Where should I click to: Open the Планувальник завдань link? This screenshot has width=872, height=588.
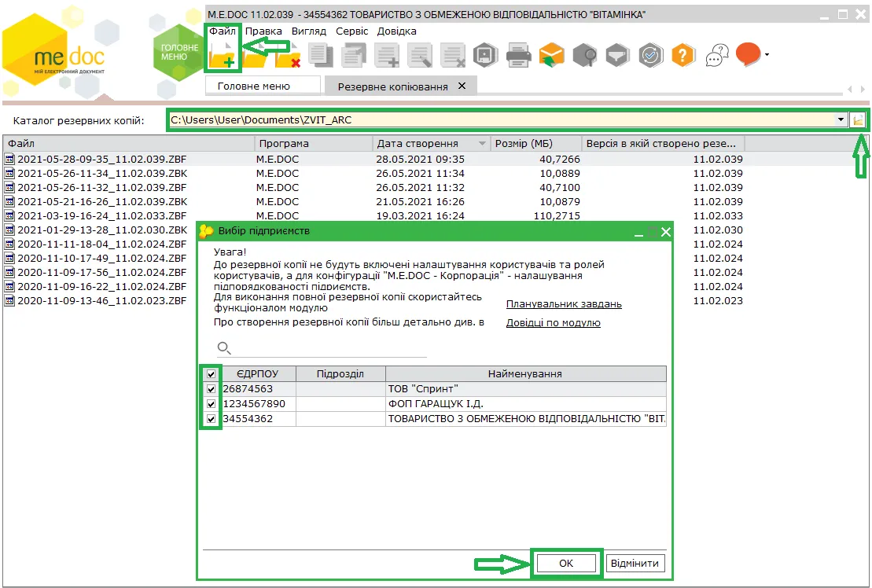pos(564,304)
